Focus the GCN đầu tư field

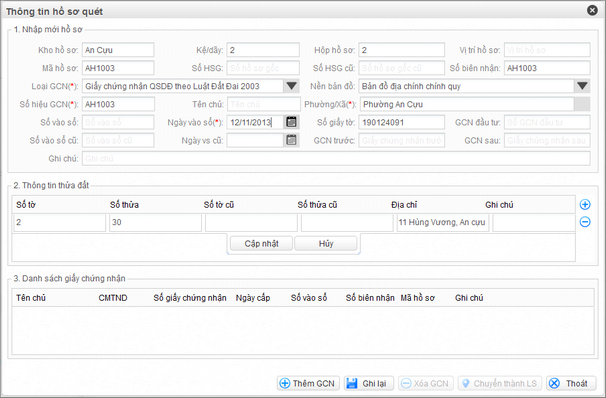pyautogui.click(x=547, y=122)
